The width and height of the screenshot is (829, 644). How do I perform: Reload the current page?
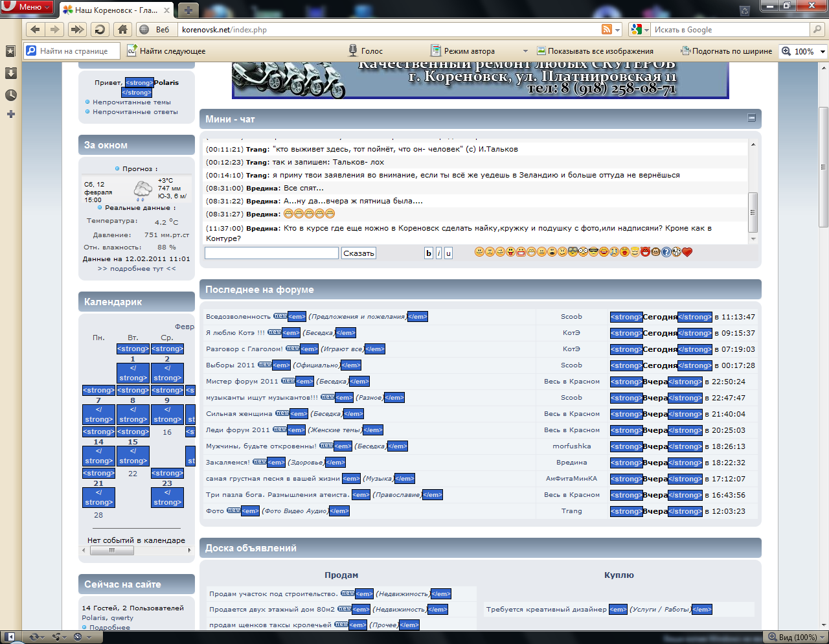click(x=100, y=29)
